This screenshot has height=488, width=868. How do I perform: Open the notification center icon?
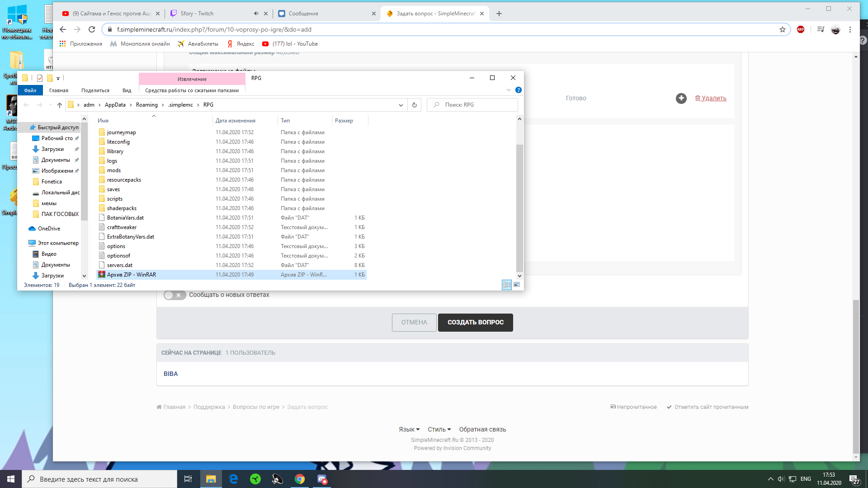pyautogui.click(x=854, y=479)
